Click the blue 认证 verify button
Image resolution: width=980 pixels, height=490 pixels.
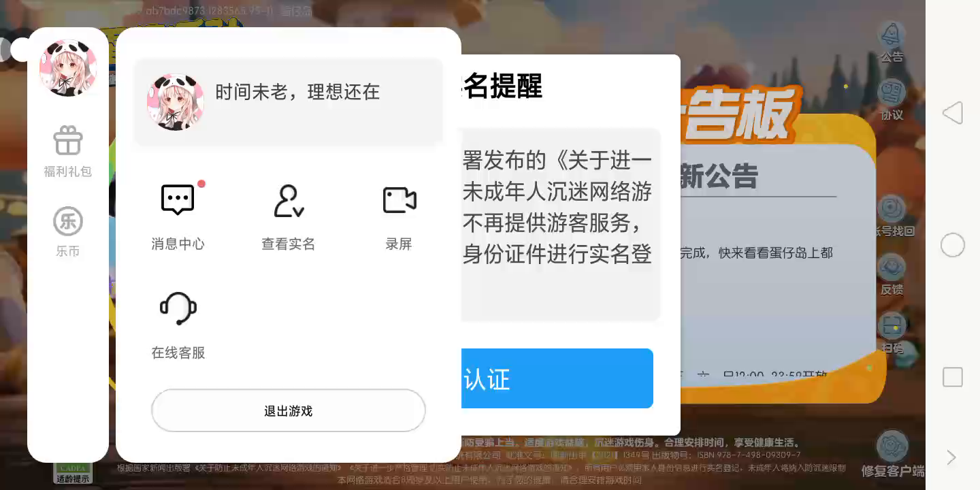click(557, 378)
